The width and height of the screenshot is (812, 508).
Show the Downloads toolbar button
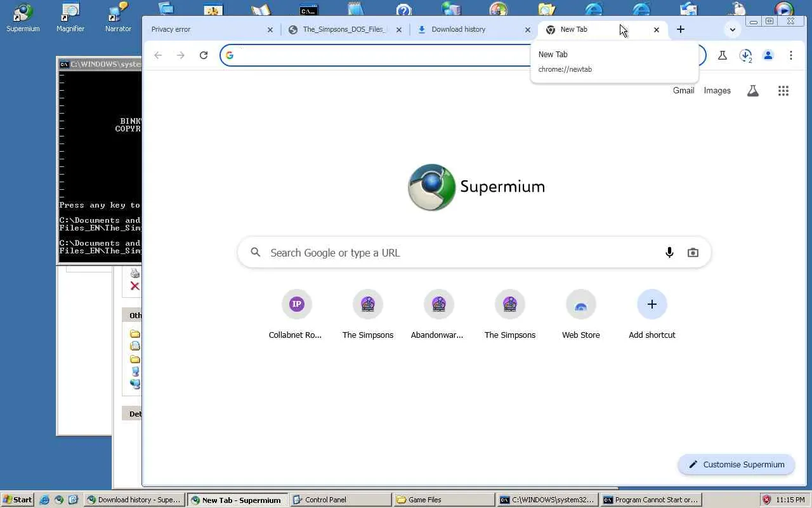[x=745, y=55]
